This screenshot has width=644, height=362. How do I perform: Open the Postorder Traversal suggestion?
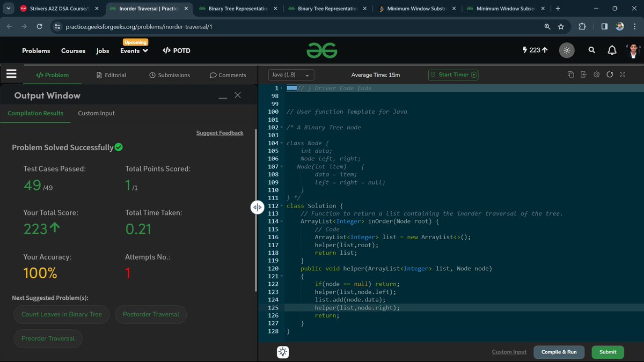coord(151,314)
